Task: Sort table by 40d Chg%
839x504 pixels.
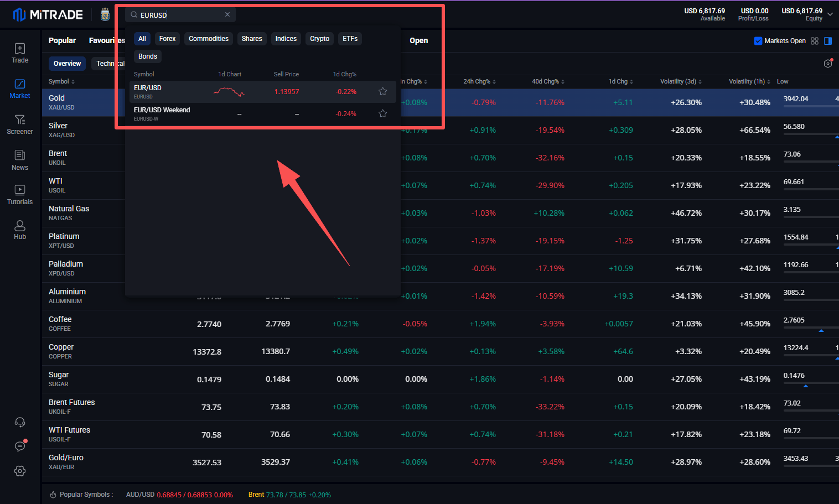Action: pos(548,81)
